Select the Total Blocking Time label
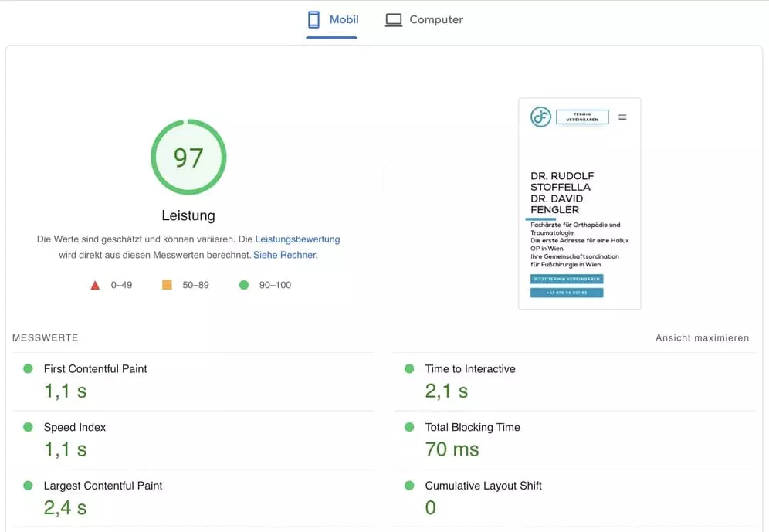Viewport: 769px width, 532px height. [473, 427]
